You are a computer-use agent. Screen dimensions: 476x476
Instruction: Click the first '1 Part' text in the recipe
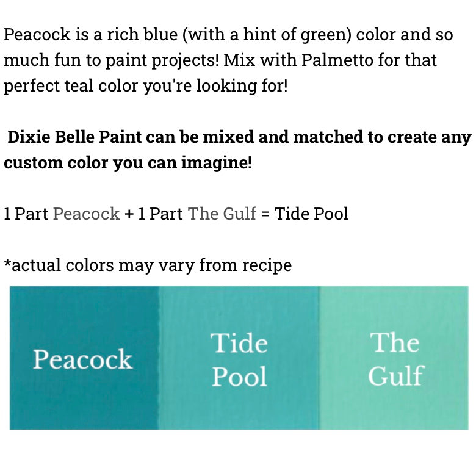click(x=26, y=214)
